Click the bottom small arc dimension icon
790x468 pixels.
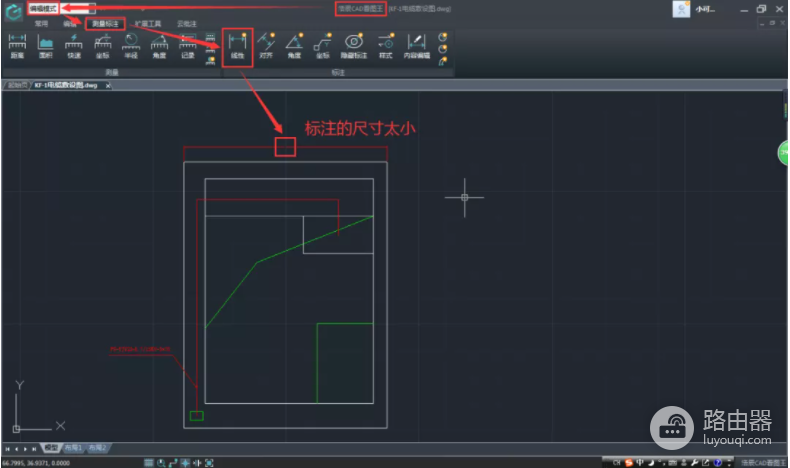[442, 61]
